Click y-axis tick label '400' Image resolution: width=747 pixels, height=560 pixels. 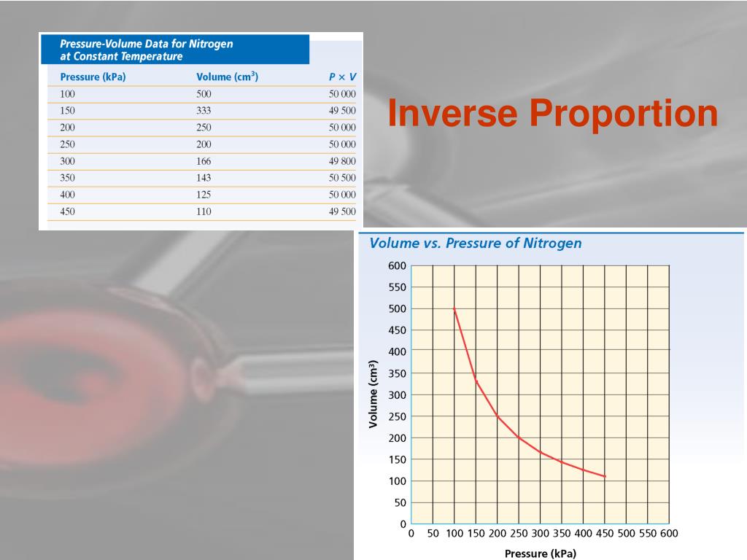click(397, 352)
